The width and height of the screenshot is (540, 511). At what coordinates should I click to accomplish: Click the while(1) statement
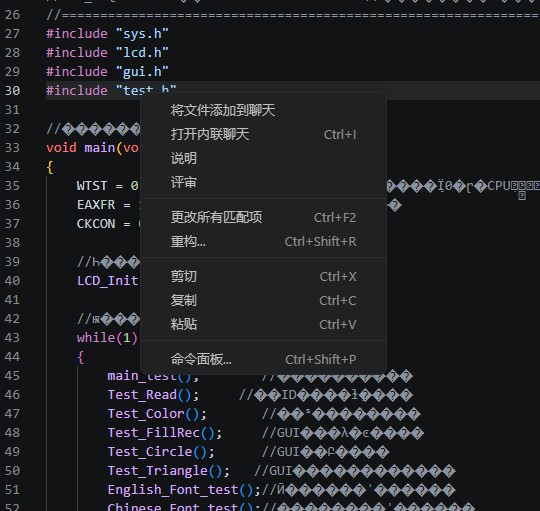tap(107, 338)
